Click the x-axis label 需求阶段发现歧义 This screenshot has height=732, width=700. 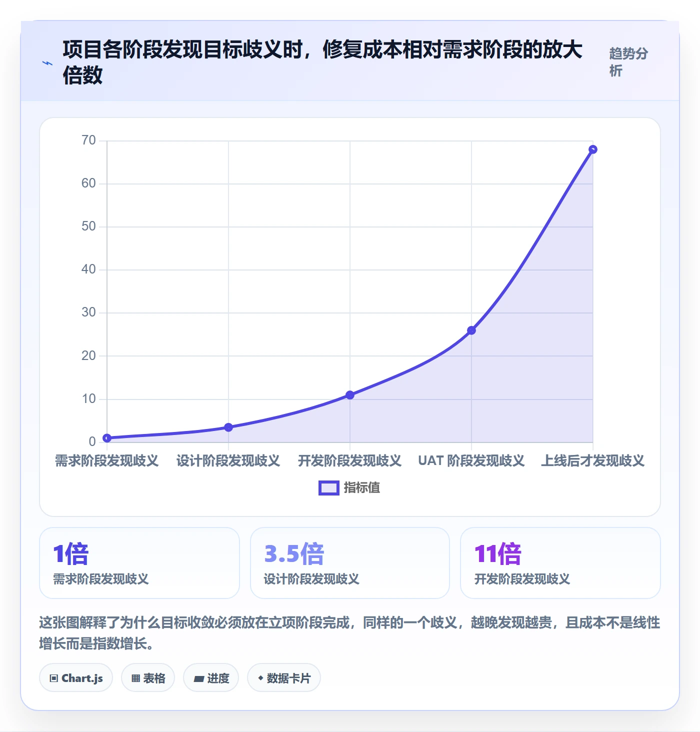click(107, 460)
